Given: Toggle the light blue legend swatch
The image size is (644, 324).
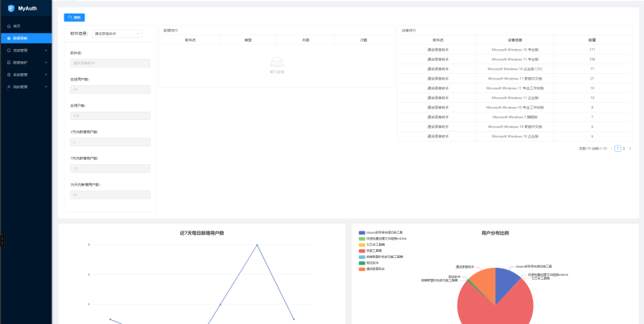Looking at the screenshot, I should coord(361,256).
